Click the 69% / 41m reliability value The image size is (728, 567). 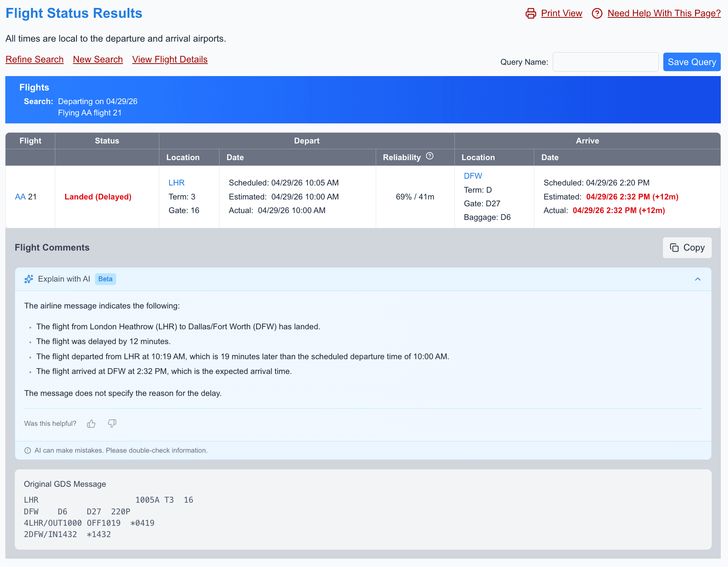[x=415, y=197]
